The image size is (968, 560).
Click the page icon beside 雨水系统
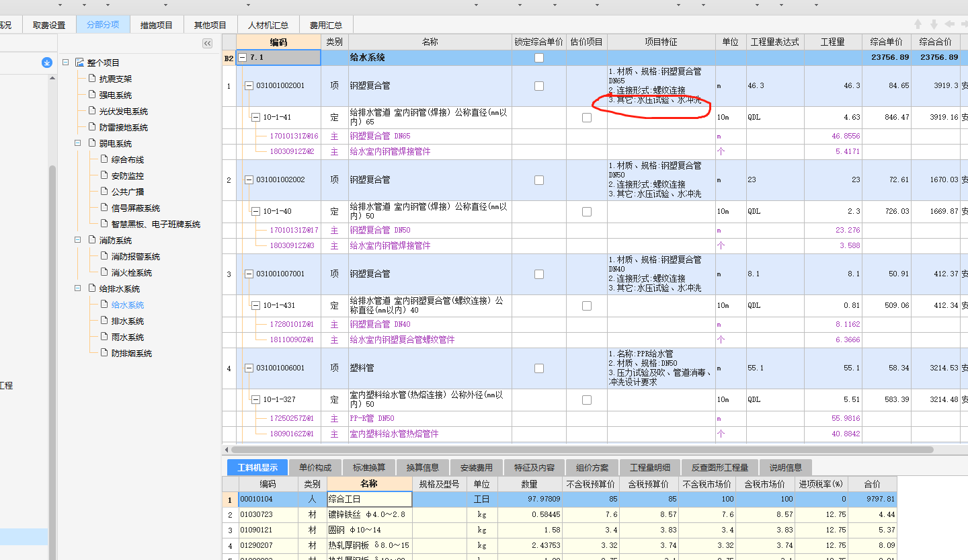coord(104,337)
